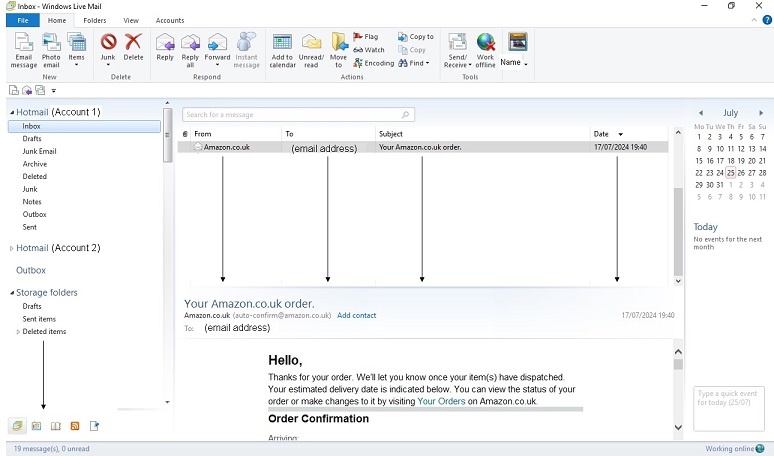Open the Your Orders link
The image size is (774, 456).
pos(441,401)
